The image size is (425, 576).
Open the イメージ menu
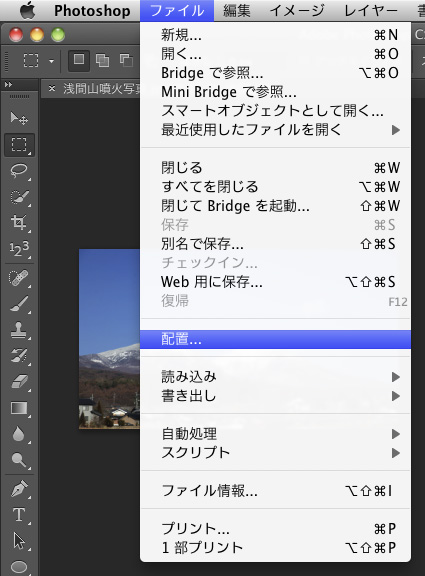(x=297, y=10)
